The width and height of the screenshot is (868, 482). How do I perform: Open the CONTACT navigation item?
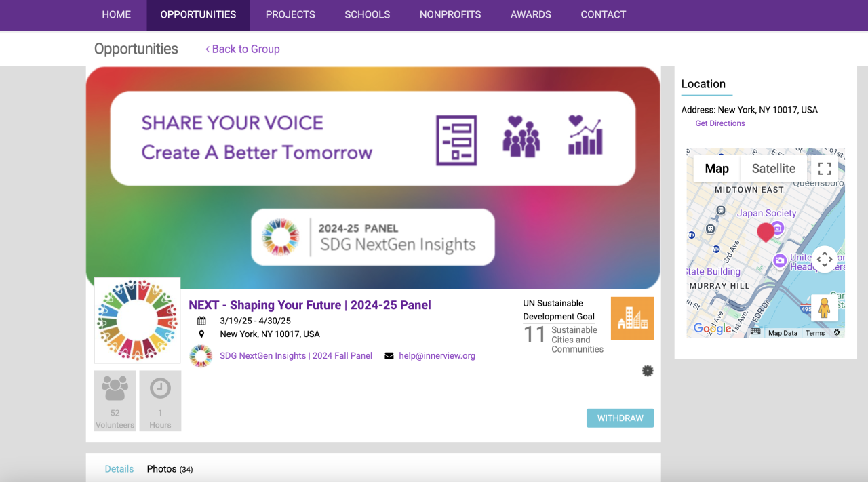[x=604, y=14]
